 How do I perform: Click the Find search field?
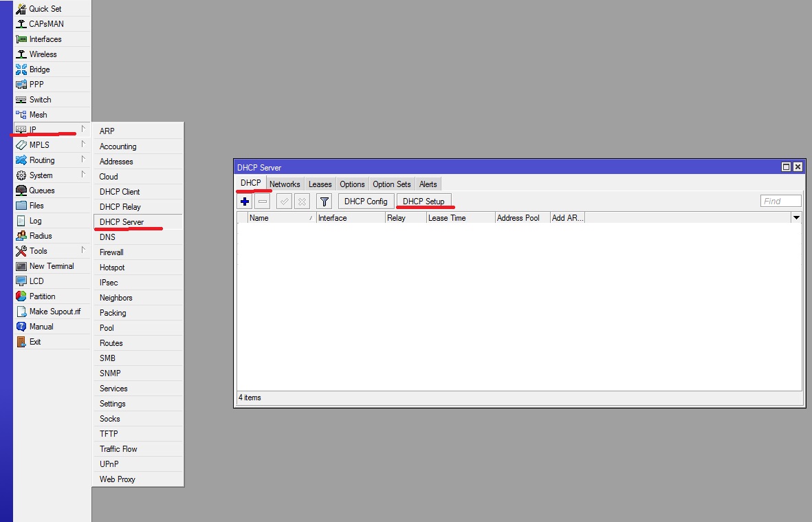tap(781, 201)
